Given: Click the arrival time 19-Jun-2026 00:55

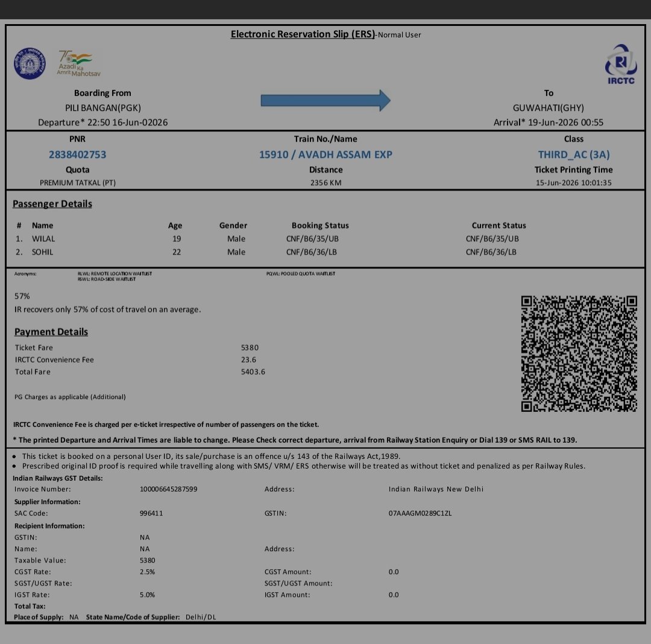Looking at the screenshot, I should click(x=565, y=122).
